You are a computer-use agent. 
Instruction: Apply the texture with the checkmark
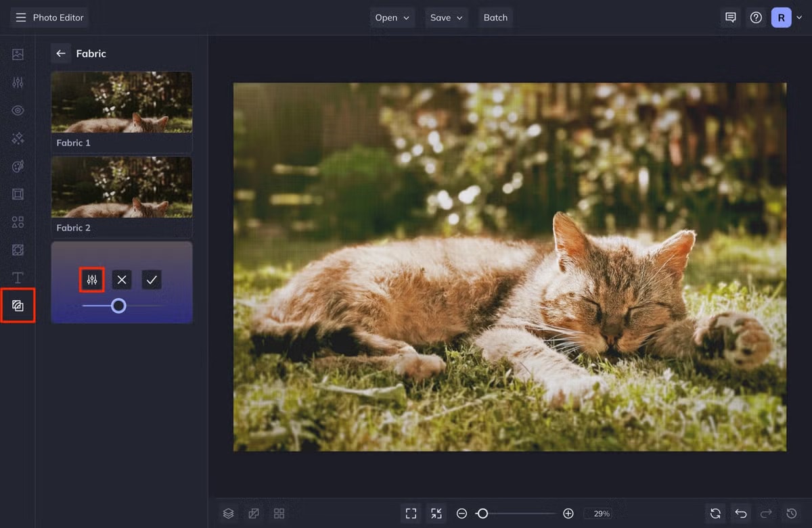click(x=152, y=279)
